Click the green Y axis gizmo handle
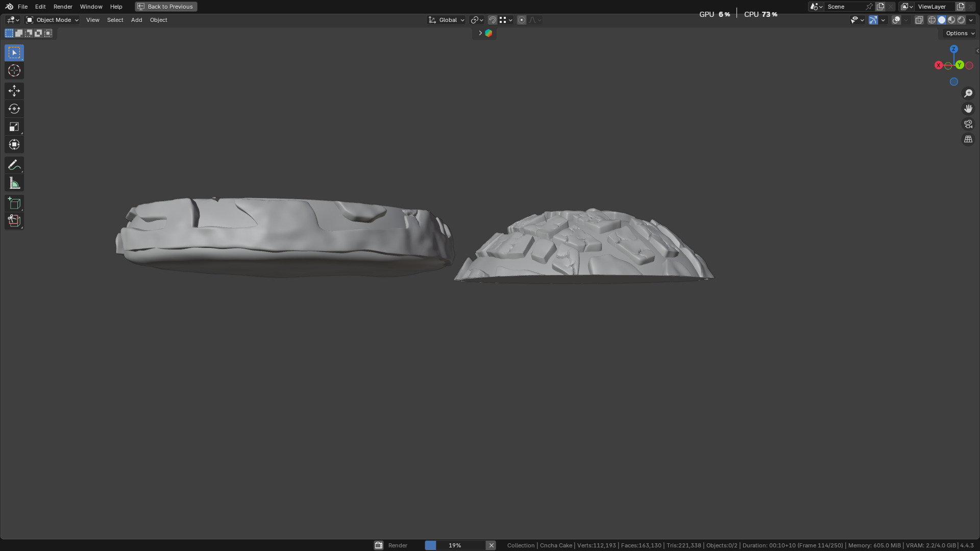This screenshot has height=551, width=980. [x=960, y=65]
